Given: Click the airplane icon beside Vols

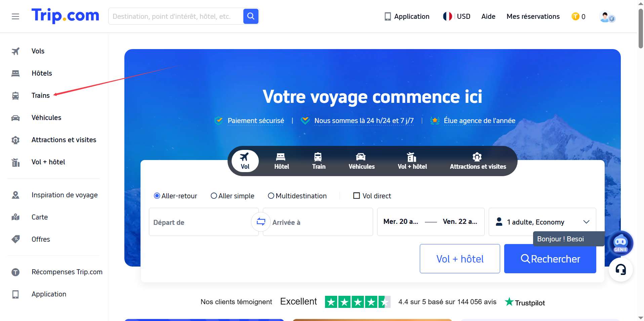Looking at the screenshot, I should pos(15,51).
